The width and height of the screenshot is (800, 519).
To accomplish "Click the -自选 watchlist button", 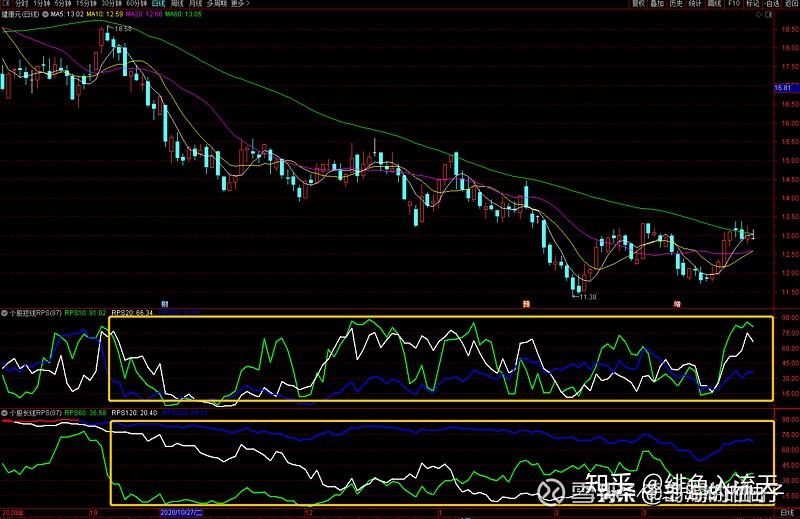I will tap(772, 3).
